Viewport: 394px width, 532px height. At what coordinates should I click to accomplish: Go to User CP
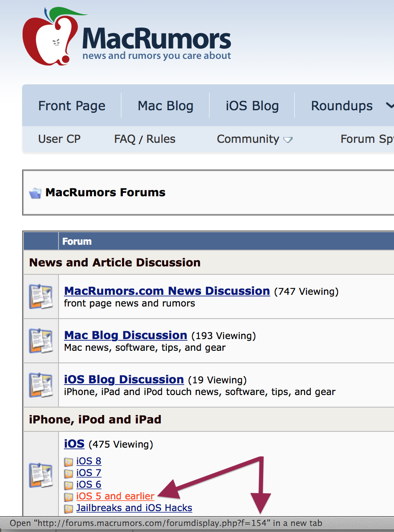coord(59,139)
